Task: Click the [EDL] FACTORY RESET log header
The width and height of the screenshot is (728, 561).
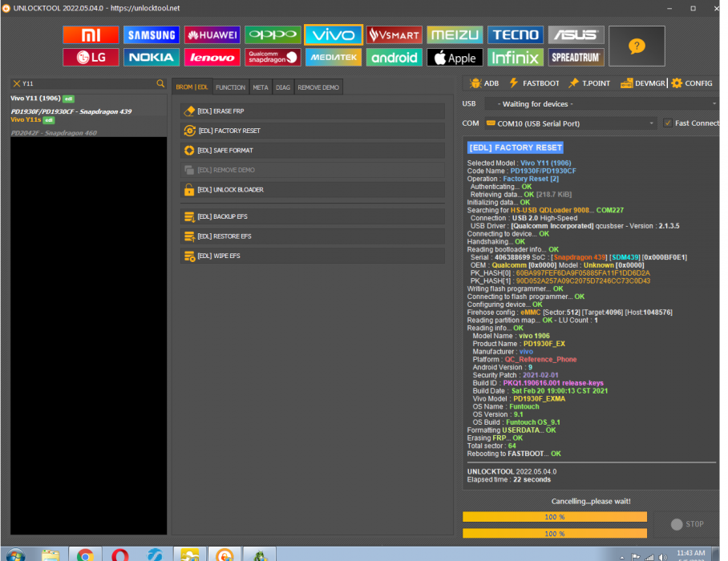Action: (516, 147)
